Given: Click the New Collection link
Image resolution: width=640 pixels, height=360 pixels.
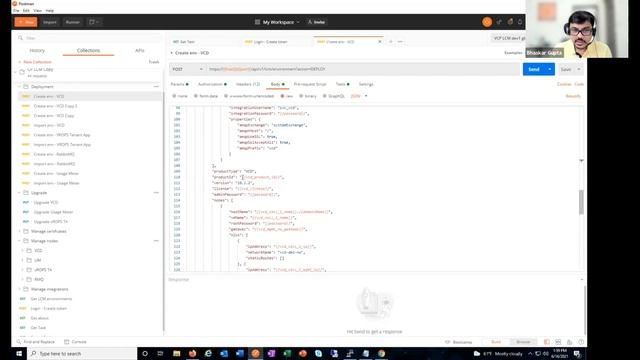Looking at the screenshot, I should (35, 62).
